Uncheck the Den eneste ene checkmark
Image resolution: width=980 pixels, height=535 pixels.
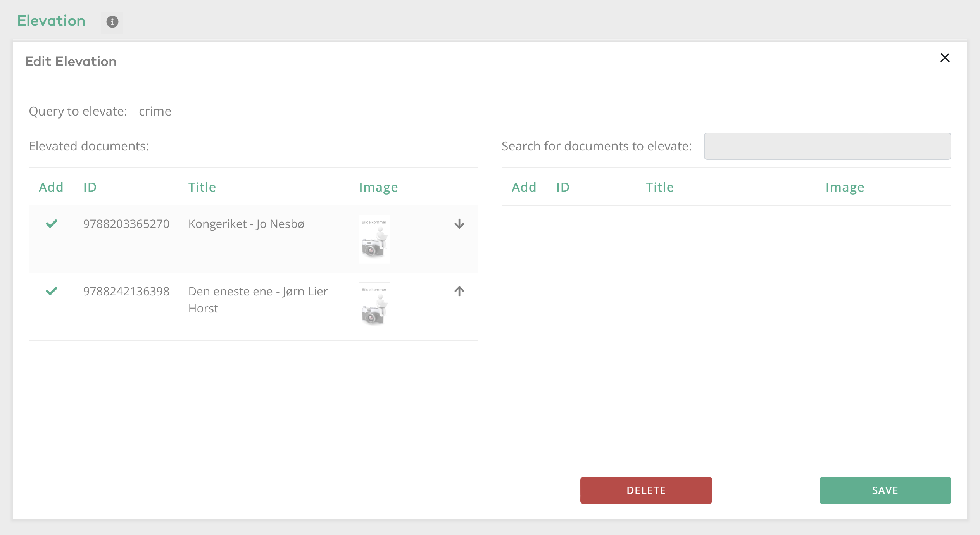(52, 291)
